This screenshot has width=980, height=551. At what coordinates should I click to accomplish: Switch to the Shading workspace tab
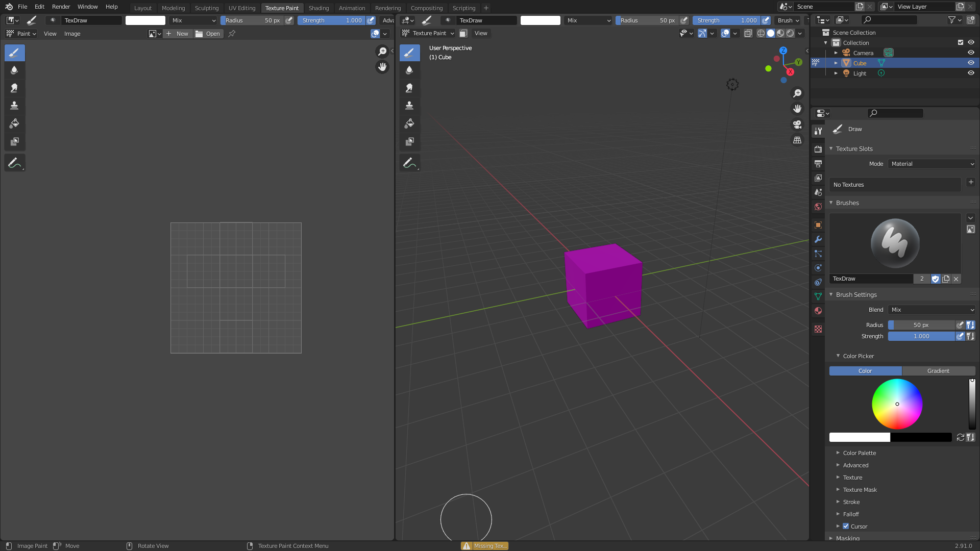tap(318, 8)
